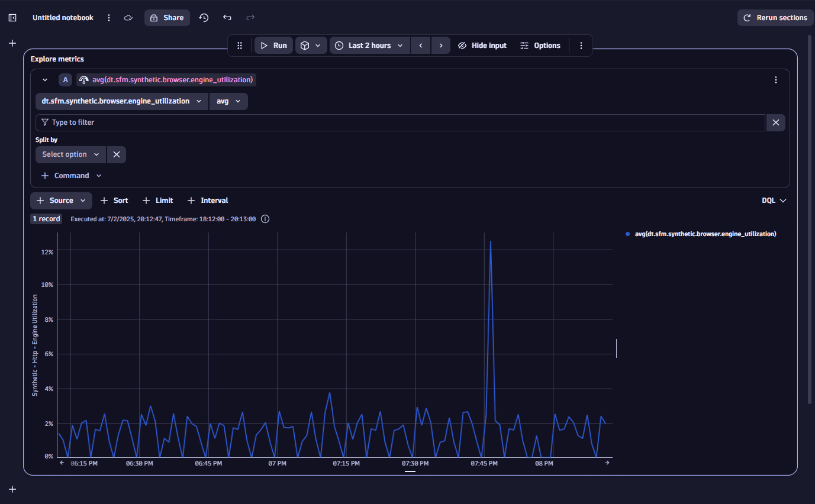Open the query A three-dot menu
This screenshot has height=504, width=815.
click(x=776, y=80)
